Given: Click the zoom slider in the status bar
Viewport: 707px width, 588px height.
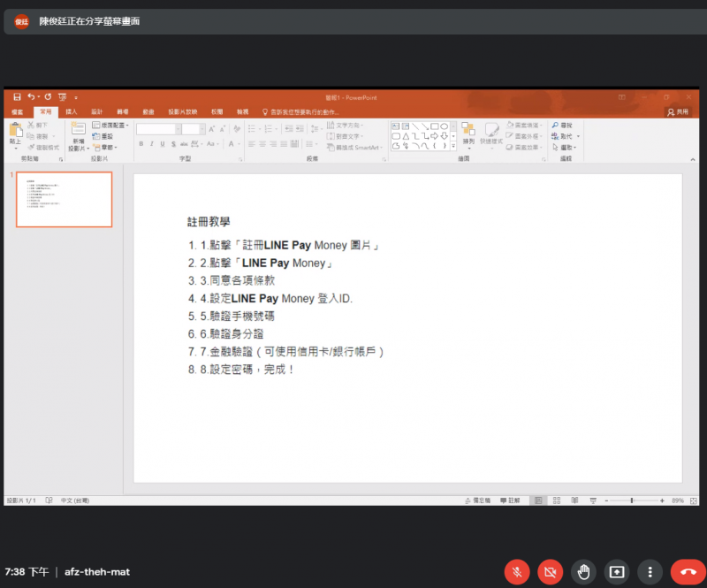Looking at the screenshot, I should [x=634, y=500].
